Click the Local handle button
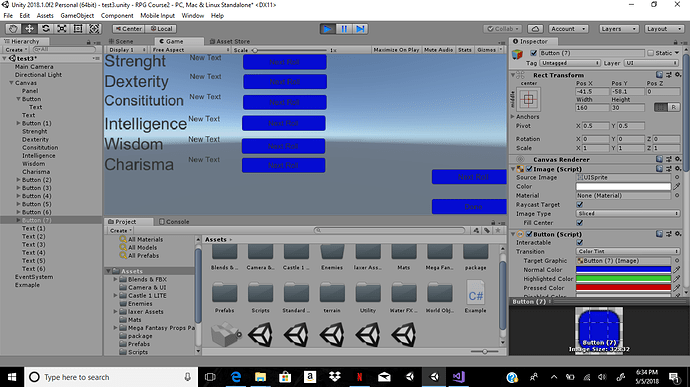The width and height of the screenshot is (690, 387). pyautogui.click(x=161, y=29)
